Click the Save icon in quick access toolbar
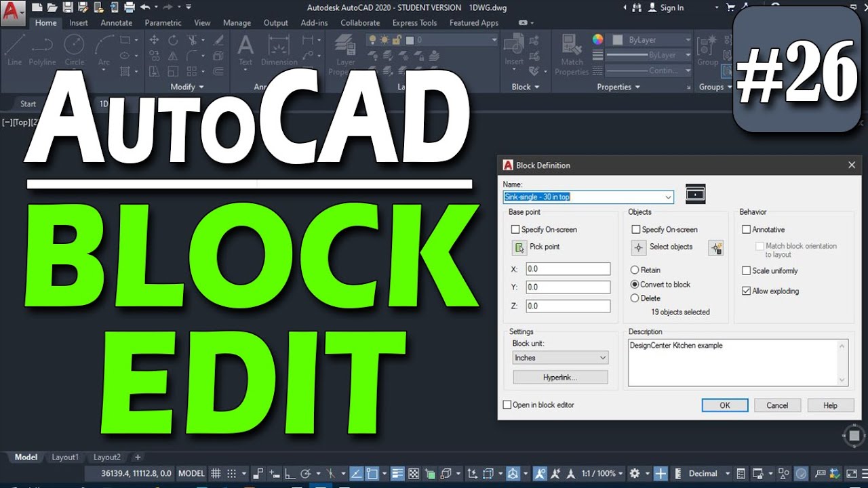868x488 pixels. pos(67,7)
